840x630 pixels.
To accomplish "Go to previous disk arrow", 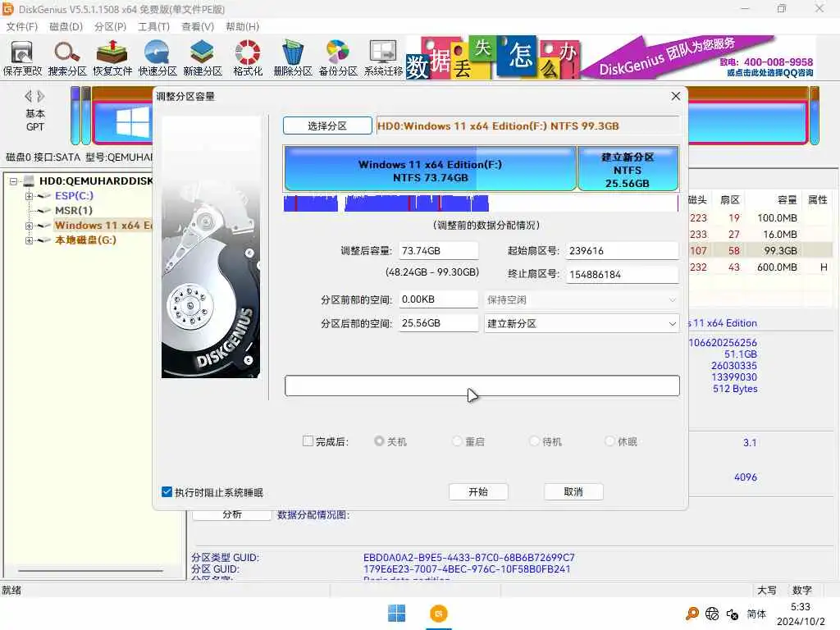I will click(x=28, y=97).
